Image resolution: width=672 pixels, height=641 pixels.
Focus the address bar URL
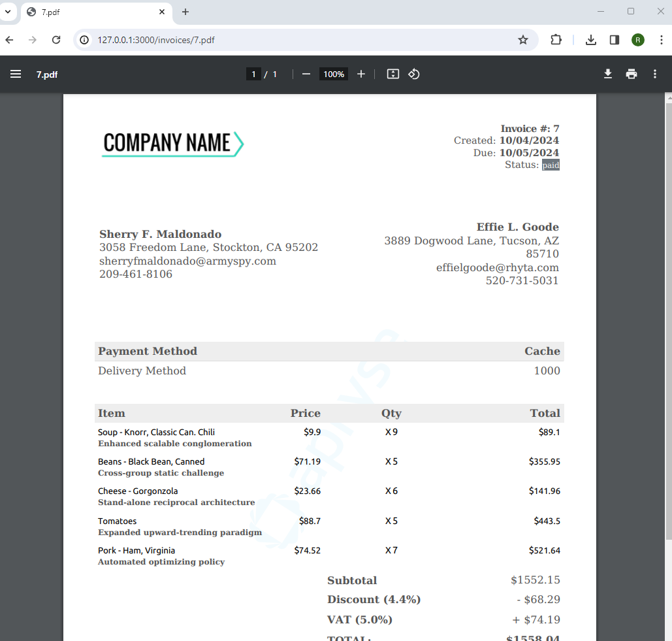[x=156, y=40]
